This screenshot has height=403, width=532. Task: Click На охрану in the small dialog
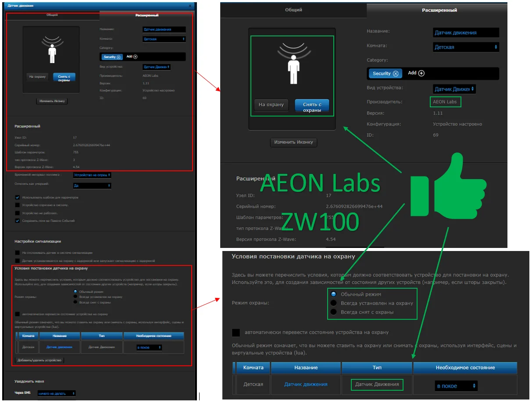38,77
